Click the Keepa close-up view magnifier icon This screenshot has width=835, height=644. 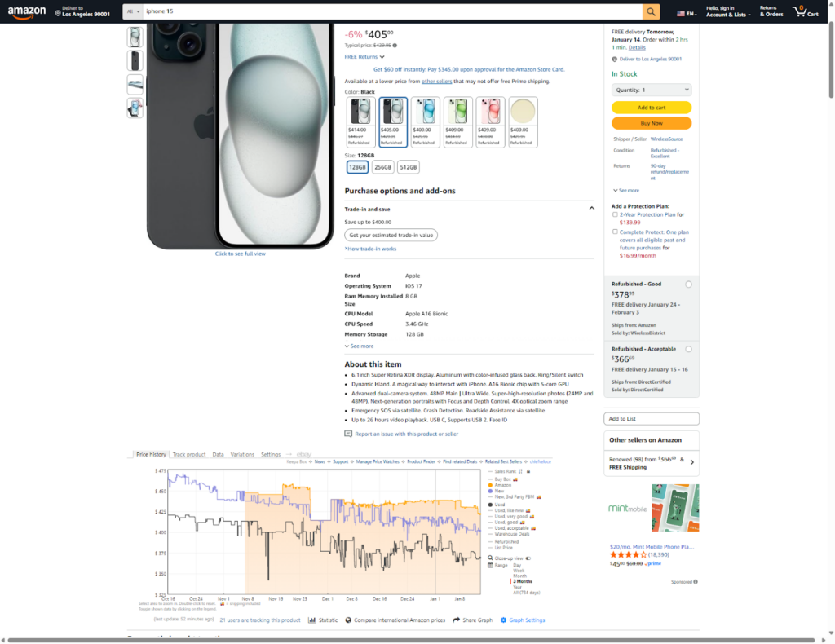click(491, 558)
